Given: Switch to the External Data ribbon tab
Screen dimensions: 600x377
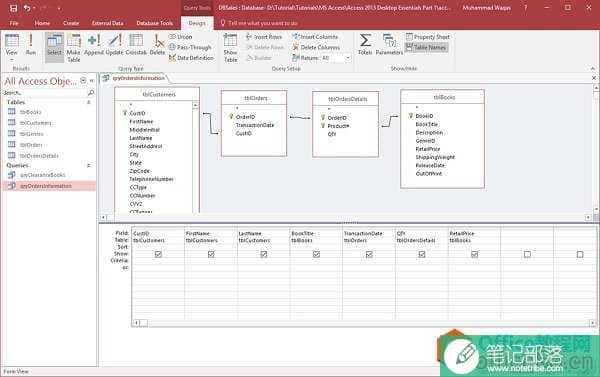Looking at the screenshot, I should pyautogui.click(x=108, y=23).
